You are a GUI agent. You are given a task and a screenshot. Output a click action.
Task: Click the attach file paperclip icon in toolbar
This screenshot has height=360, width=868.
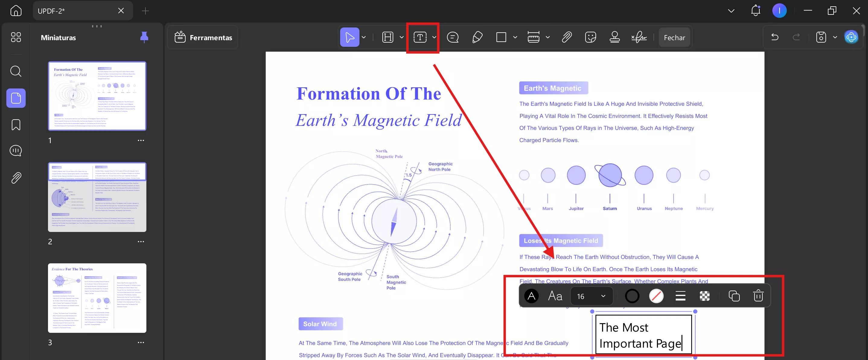coord(567,37)
